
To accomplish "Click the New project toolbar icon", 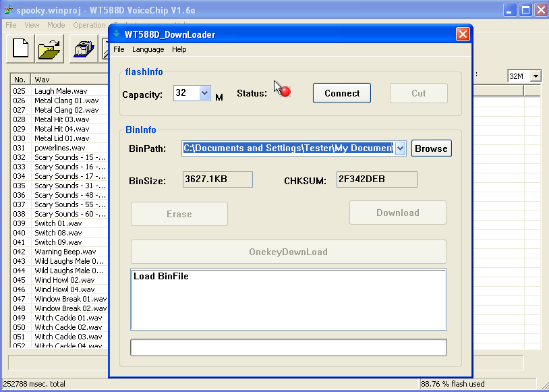I will (21, 49).
